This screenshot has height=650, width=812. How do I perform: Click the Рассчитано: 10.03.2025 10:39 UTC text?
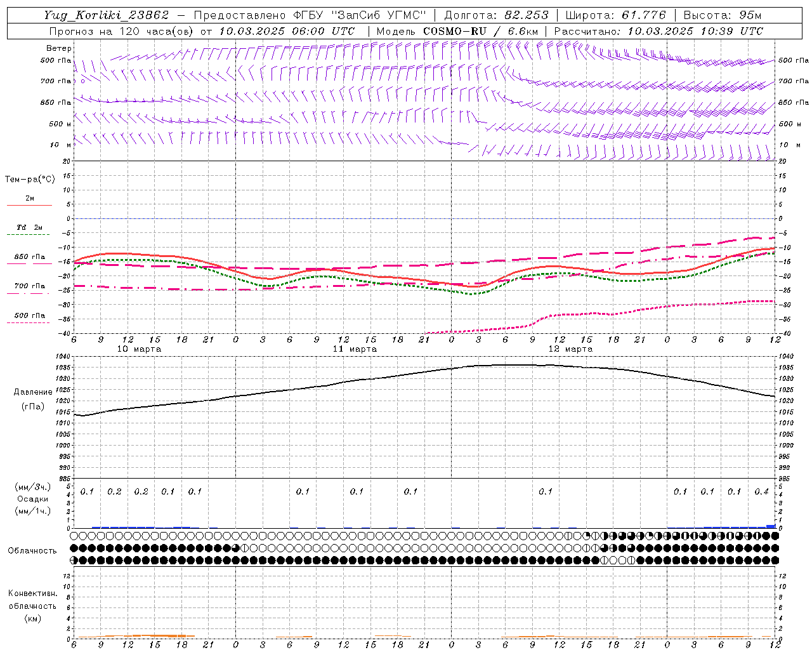click(658, 31)
